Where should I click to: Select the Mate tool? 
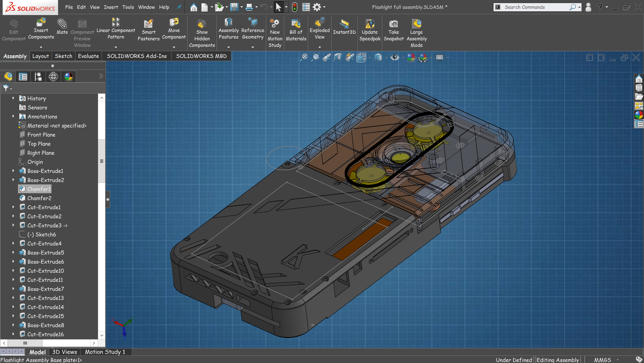pyautogui.click(x=62, y=27)
